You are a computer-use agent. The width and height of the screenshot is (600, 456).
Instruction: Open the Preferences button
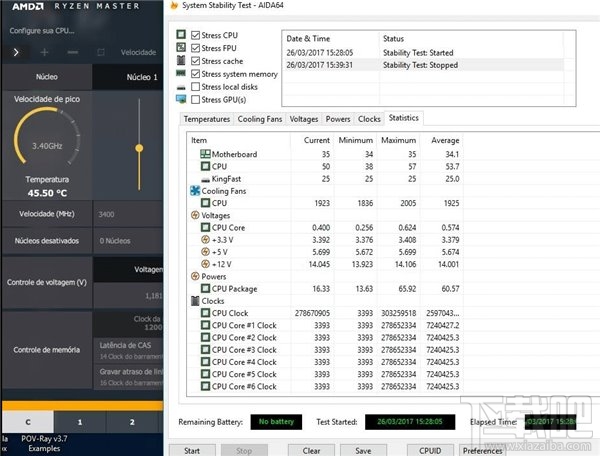[483, 450]
